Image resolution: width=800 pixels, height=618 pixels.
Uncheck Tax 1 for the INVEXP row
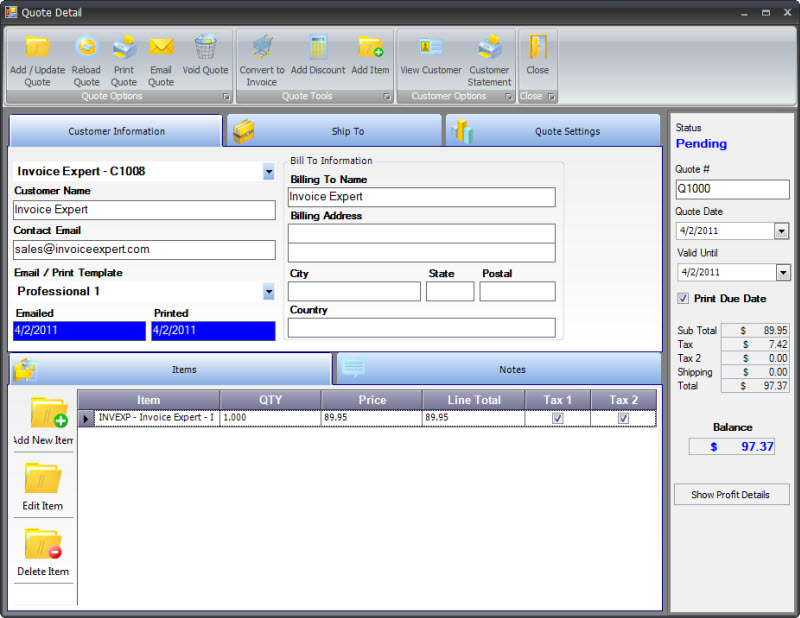click(558, 418)
